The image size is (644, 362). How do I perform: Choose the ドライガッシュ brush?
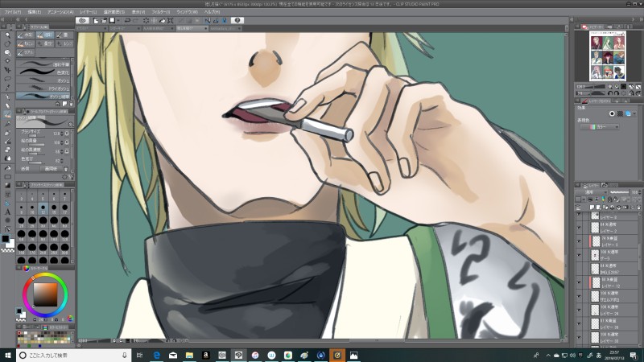[43, 88]
